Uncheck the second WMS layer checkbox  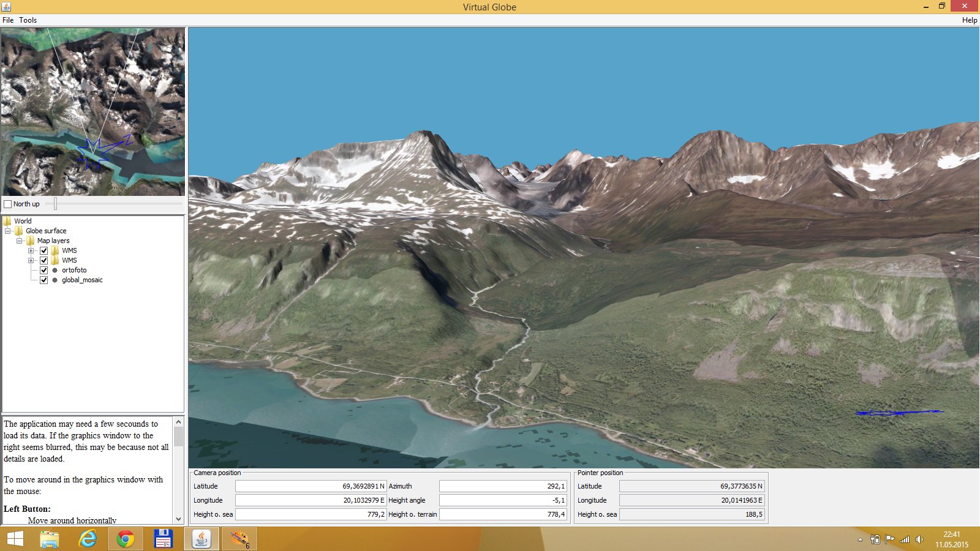(43, 260)
